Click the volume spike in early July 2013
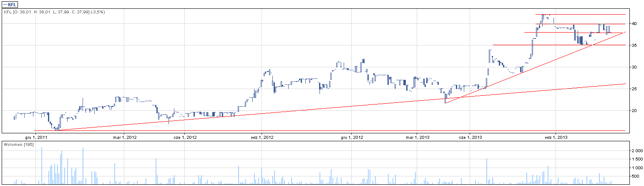This screenshot has height=186, width=644. pyautogui.click(x=487, y=171)
